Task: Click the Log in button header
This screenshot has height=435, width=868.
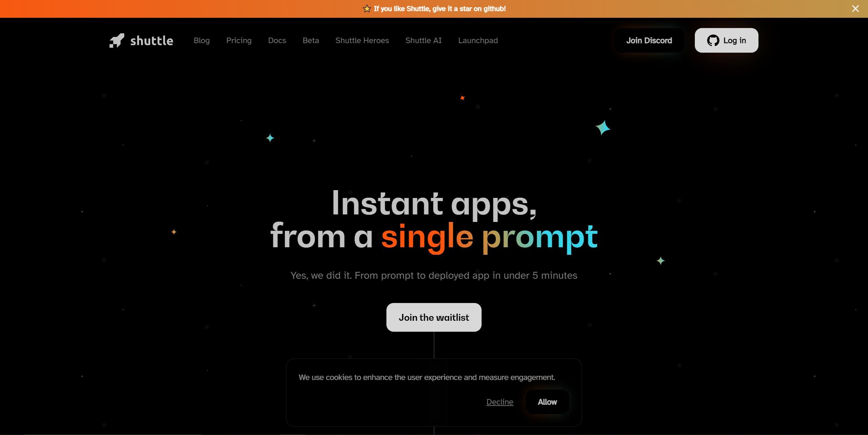Action: pos(726,40)
